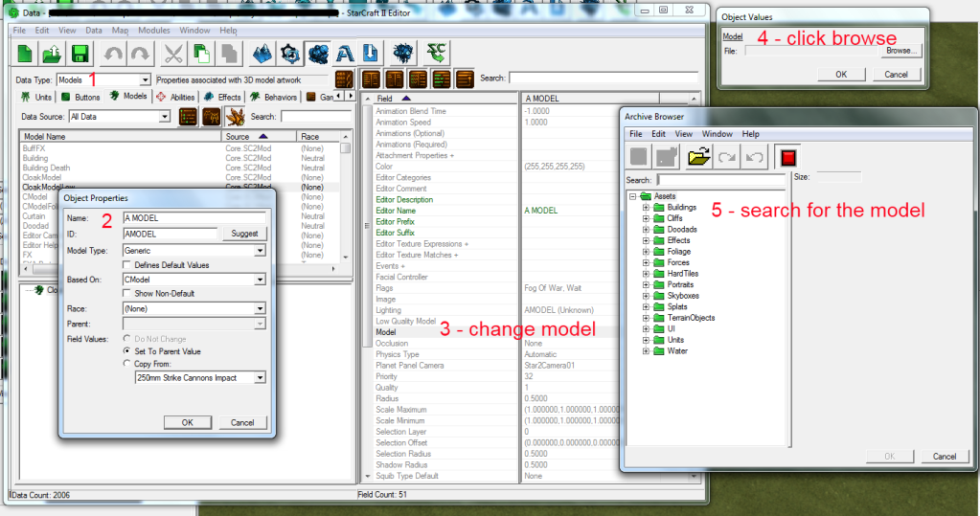The image size is (980, 516).
Task: Toggle the Show Non-Default checkbox
Action: point(126,293)
